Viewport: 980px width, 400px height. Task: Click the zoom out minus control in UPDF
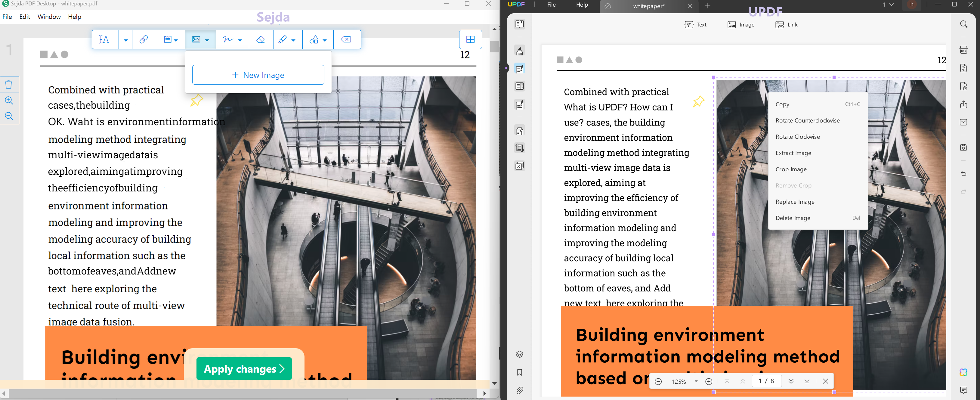658,381
